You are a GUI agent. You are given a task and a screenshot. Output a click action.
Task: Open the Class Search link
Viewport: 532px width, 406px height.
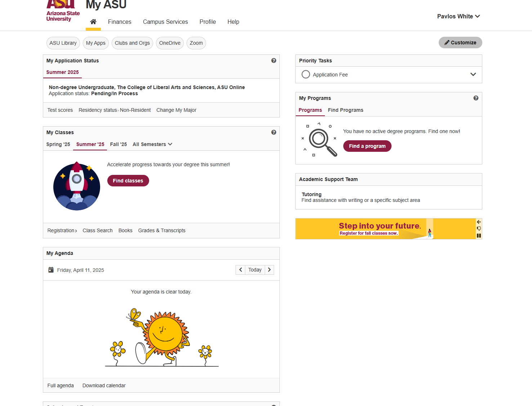pyautogui.click(x=98, y=230)
